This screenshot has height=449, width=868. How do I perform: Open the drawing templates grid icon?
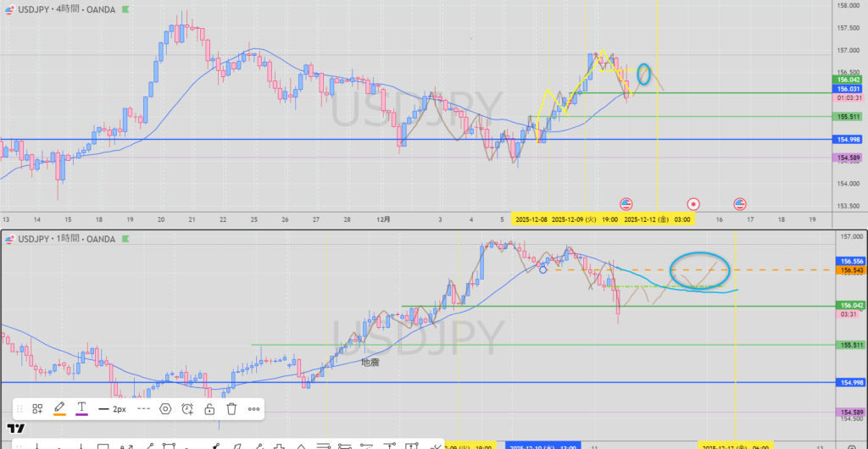pyautogui.click(x=37, y=408)
